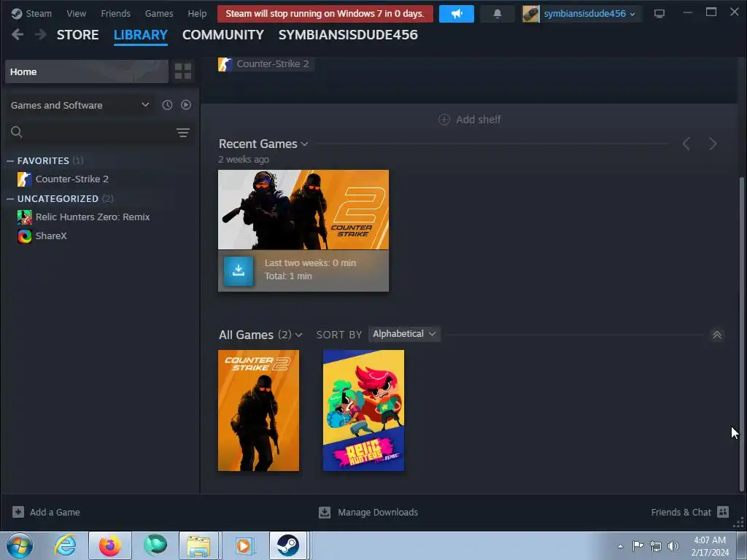
Task: Switch to Big Picture mode monitor icon
Action: coord(659,14)
